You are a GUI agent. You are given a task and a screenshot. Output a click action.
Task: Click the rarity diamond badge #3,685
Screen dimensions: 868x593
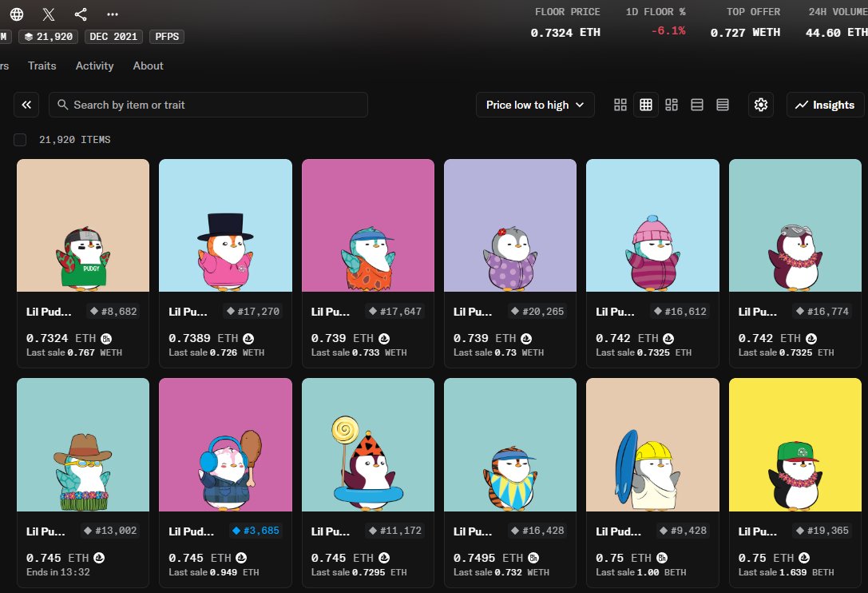click(256, 531)
